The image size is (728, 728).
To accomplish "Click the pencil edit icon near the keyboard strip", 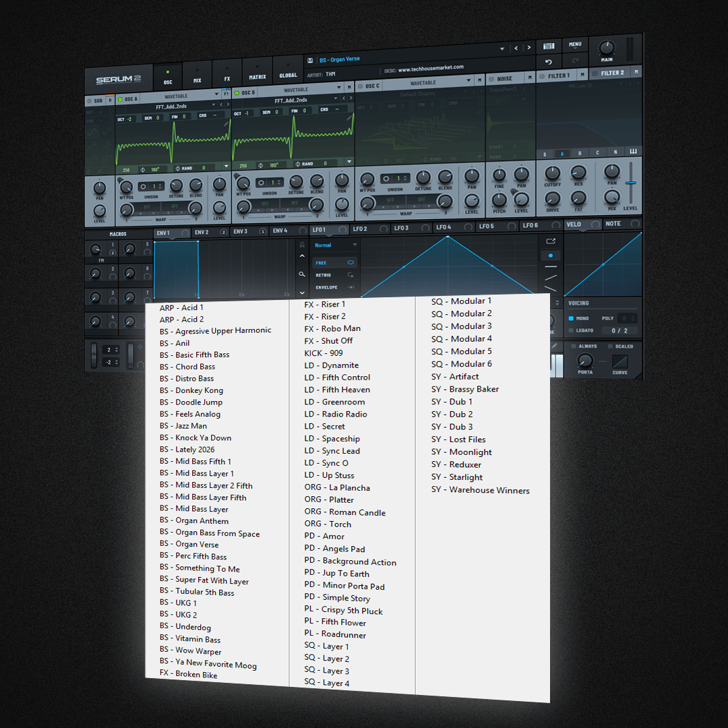I will (x=554, y=345).
